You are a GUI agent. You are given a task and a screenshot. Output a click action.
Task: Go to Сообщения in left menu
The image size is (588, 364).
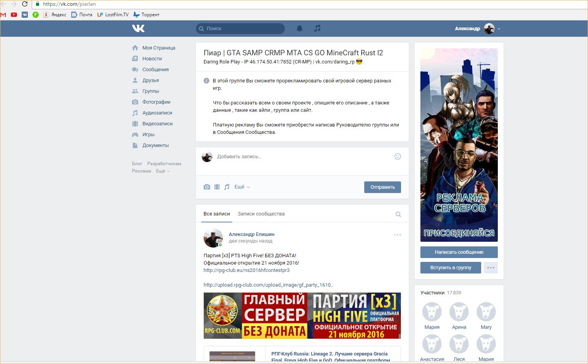click(x=155, y=70)
